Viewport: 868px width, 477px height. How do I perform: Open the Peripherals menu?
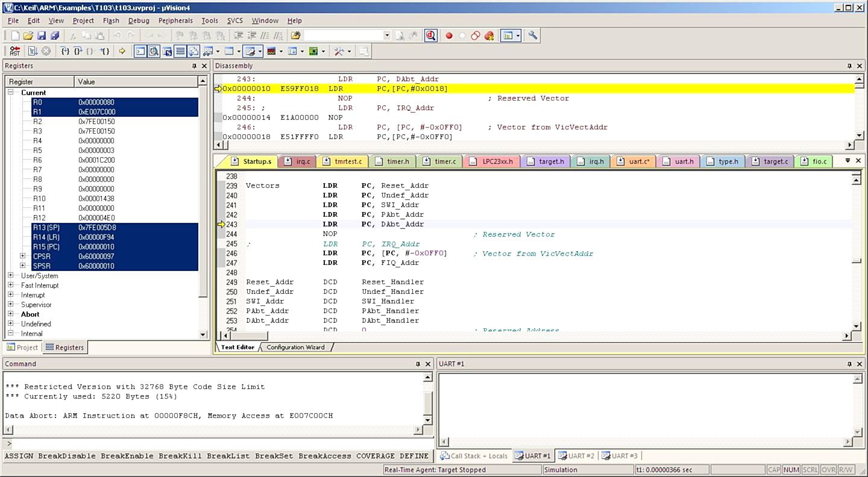[175, 20]
